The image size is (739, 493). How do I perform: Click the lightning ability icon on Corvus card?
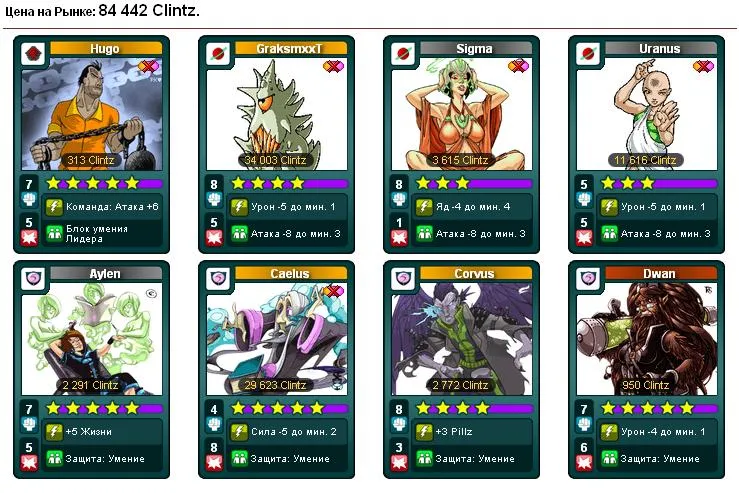click(424, 432)
